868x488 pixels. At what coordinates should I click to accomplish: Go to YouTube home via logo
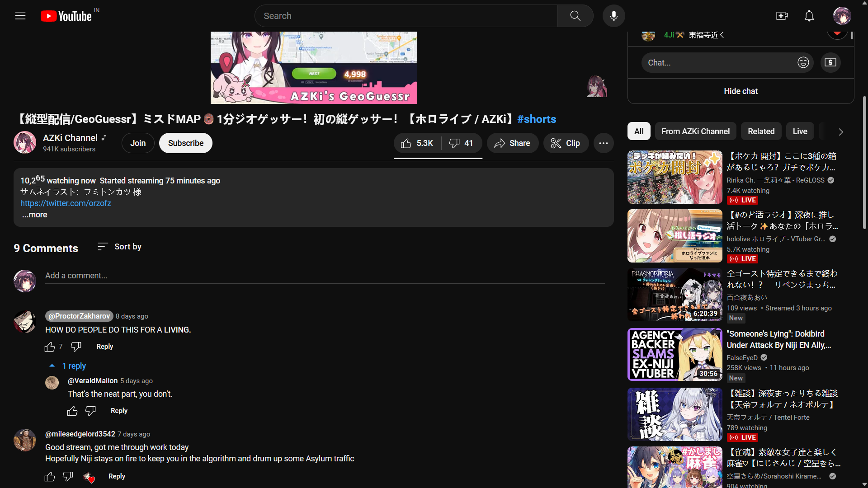click(66, 16)
